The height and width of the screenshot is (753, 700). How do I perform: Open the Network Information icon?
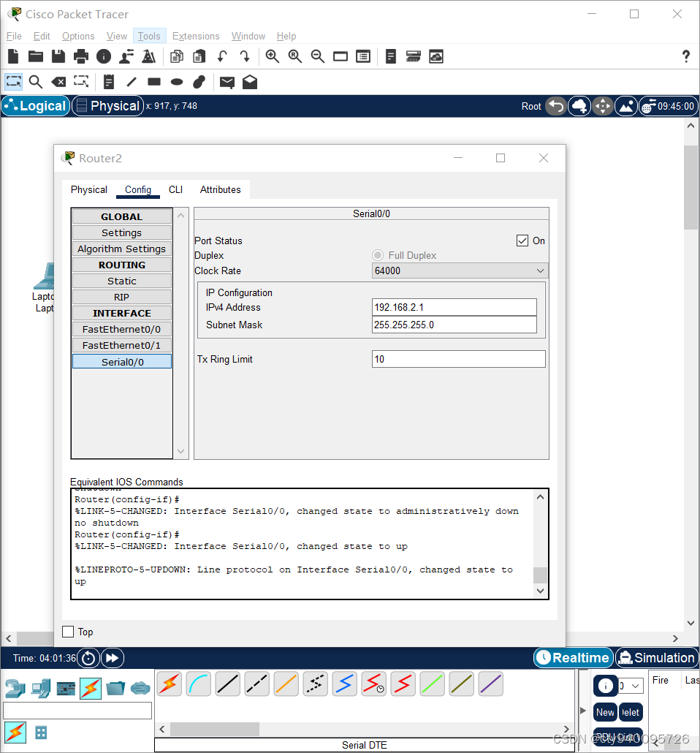pyautogui.click(x=103, y=57)
